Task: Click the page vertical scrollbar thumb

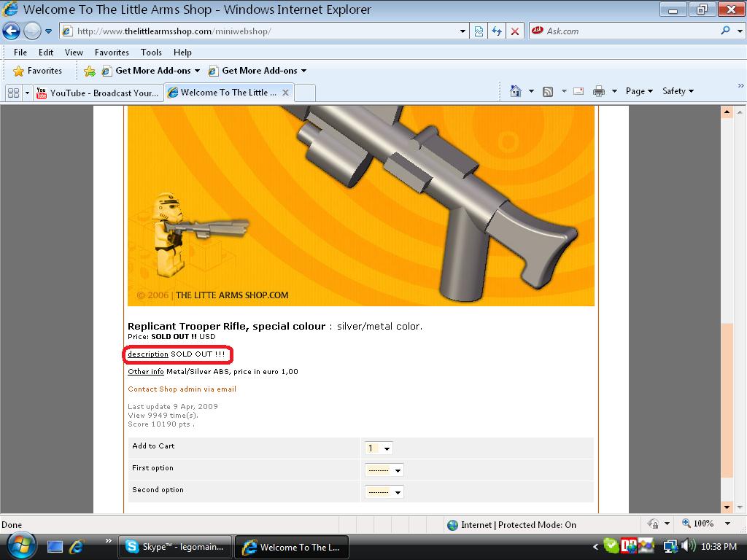Action: 727,400
